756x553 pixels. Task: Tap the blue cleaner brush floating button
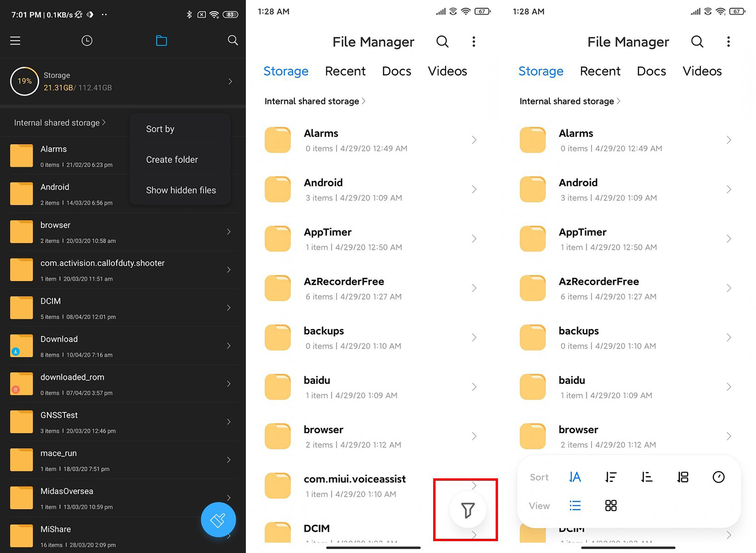(x=218, y=519)
